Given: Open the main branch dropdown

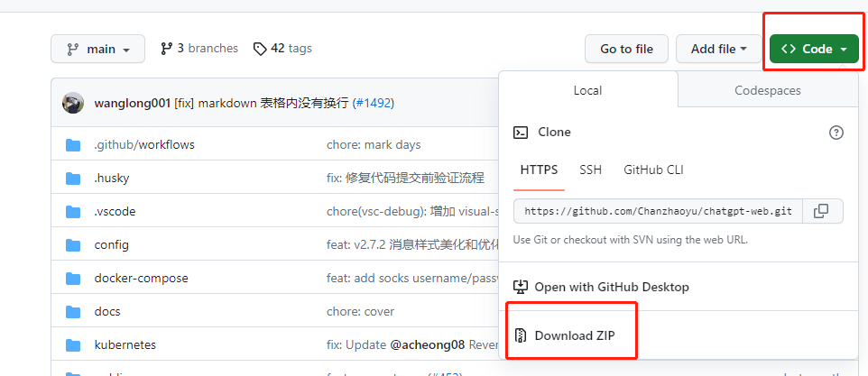Looking at the screenshot, I should [98, 50].
